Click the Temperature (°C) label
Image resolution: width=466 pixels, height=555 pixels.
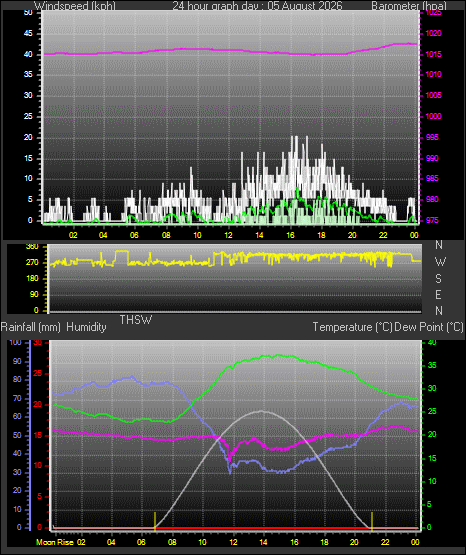click(352, 327)
